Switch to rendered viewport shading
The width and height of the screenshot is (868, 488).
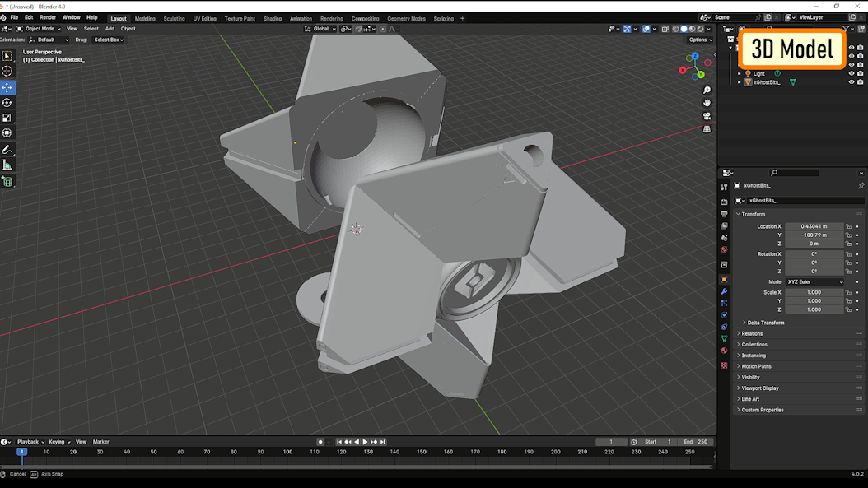coord(700,29)
